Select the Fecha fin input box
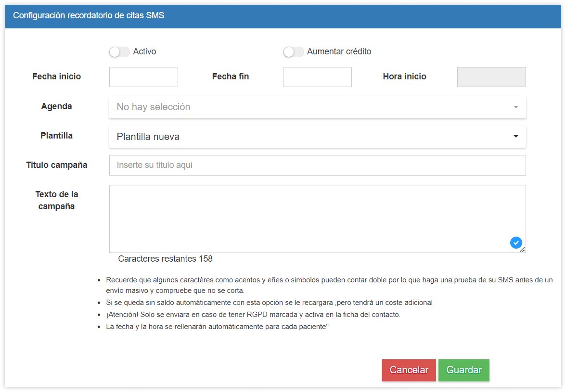 (317, 76)
